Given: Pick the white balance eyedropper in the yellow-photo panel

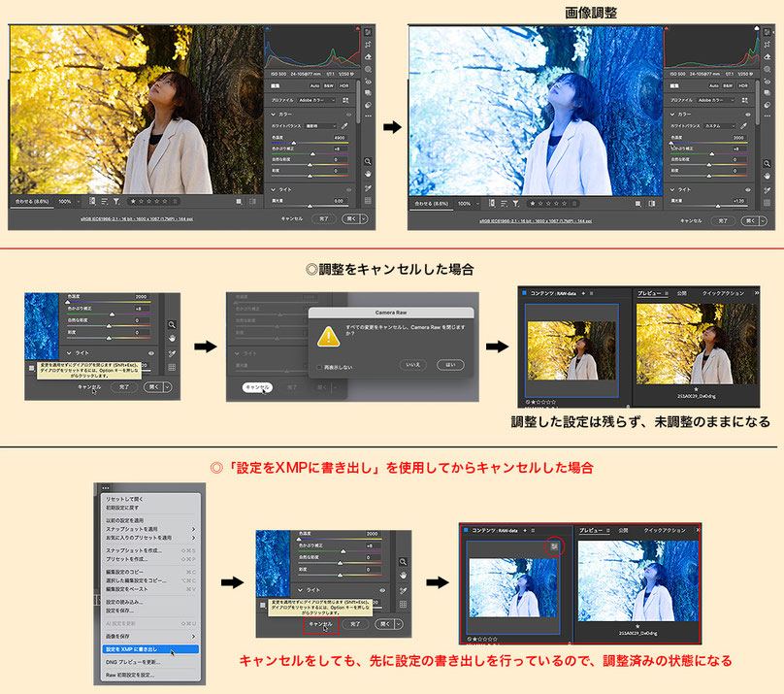Looking at the screenshot, I should point(344,126).
